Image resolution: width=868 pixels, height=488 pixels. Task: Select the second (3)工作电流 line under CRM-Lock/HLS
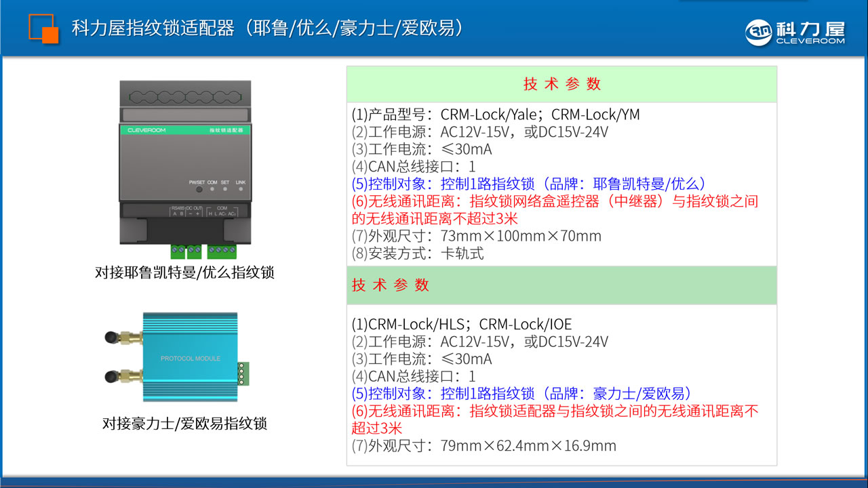coord(422,359)
